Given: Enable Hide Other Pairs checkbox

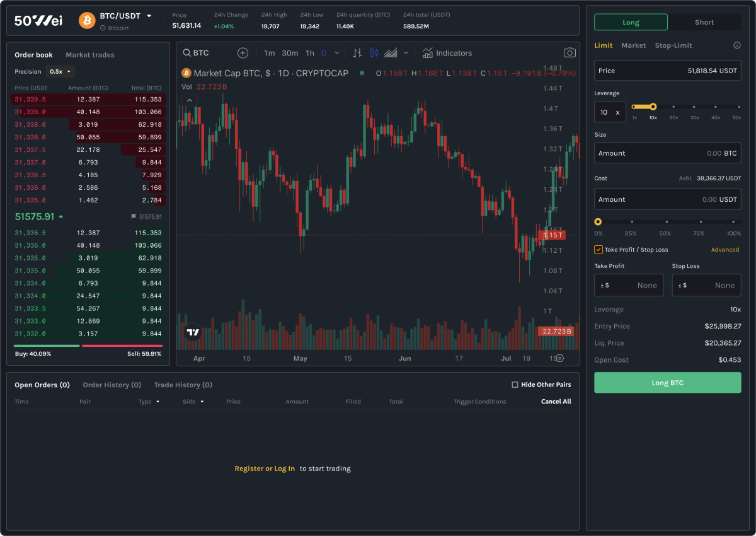Looking at the screenshot, I should pyautogui.click(x=515, y=385).
